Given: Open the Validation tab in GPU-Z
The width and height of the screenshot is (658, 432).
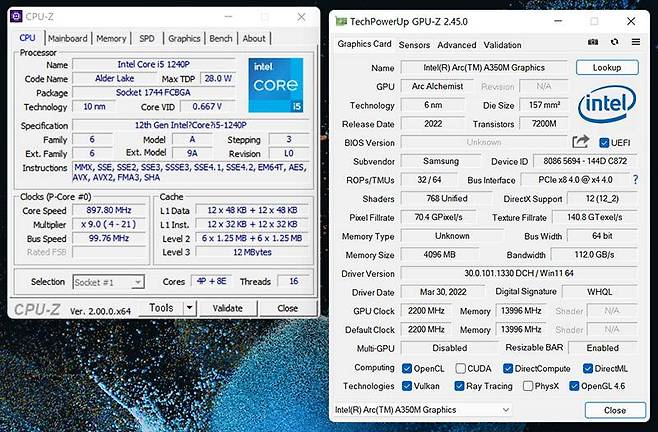Looking at the screenshot, I should coord(502,45).
